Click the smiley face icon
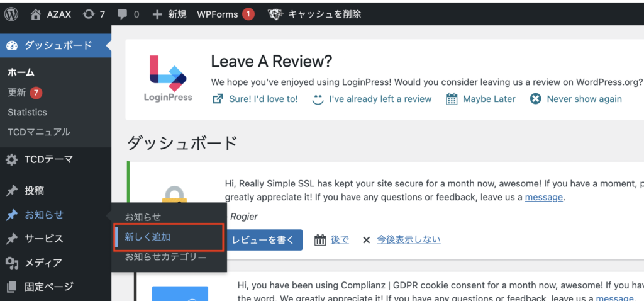The image size is (644, 301). (x=318, y=99)
